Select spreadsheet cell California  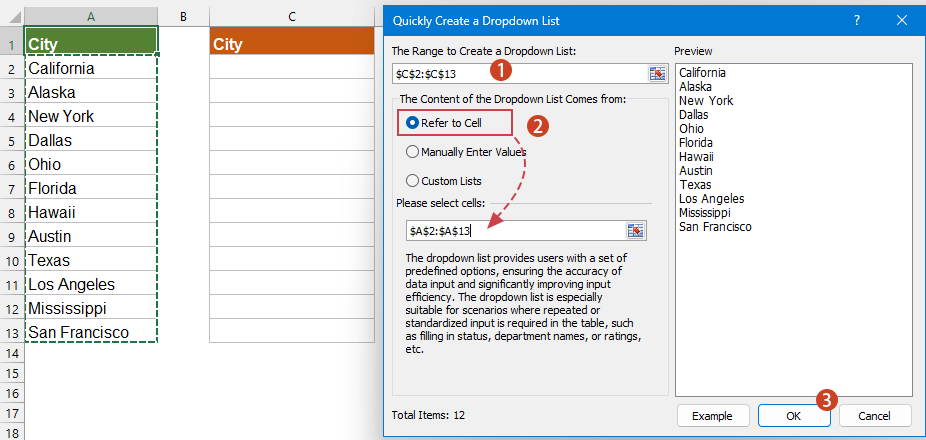pyautogui.click(x=91, y=67)
